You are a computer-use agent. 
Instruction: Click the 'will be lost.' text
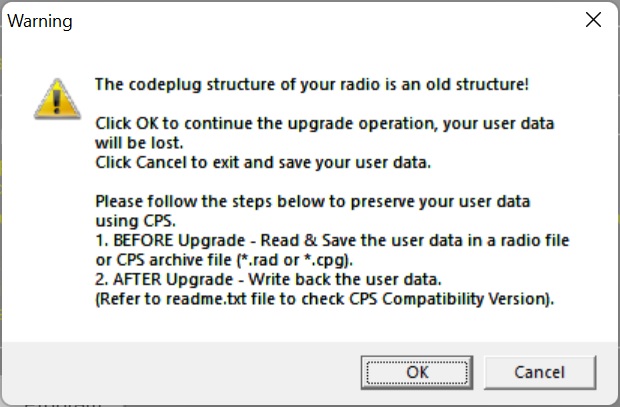pyautogui.click(x=139, y=143)
